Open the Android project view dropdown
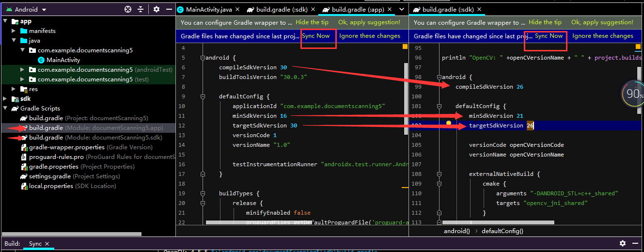 pos(26,9)
